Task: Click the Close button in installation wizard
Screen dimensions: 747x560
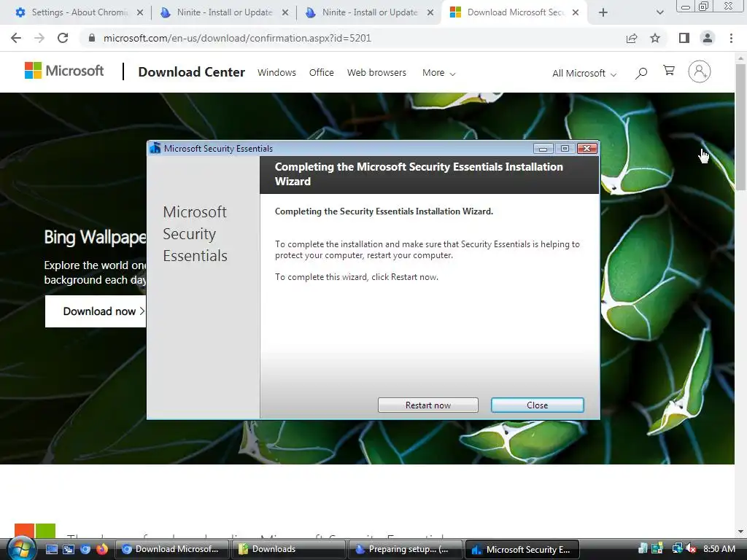Action: [538, 405]
